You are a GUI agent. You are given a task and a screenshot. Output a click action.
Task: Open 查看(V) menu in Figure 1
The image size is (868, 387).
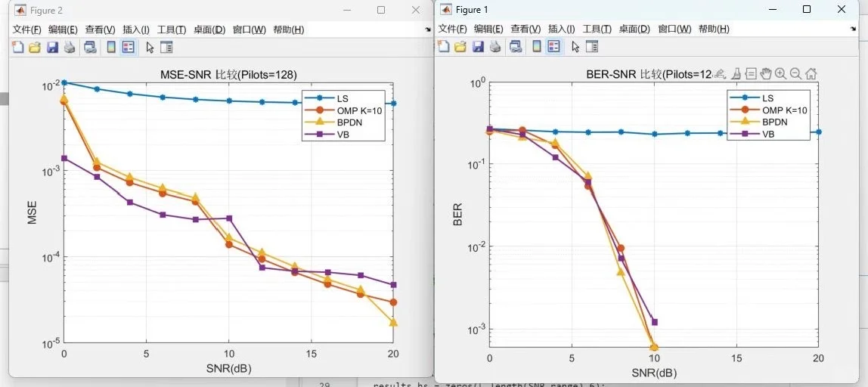click(526, 29)
